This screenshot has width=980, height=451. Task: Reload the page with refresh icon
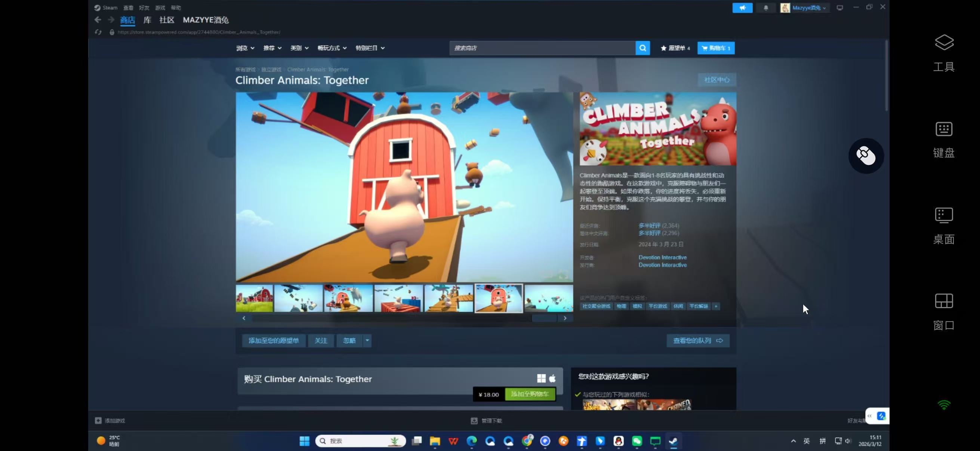98,33
